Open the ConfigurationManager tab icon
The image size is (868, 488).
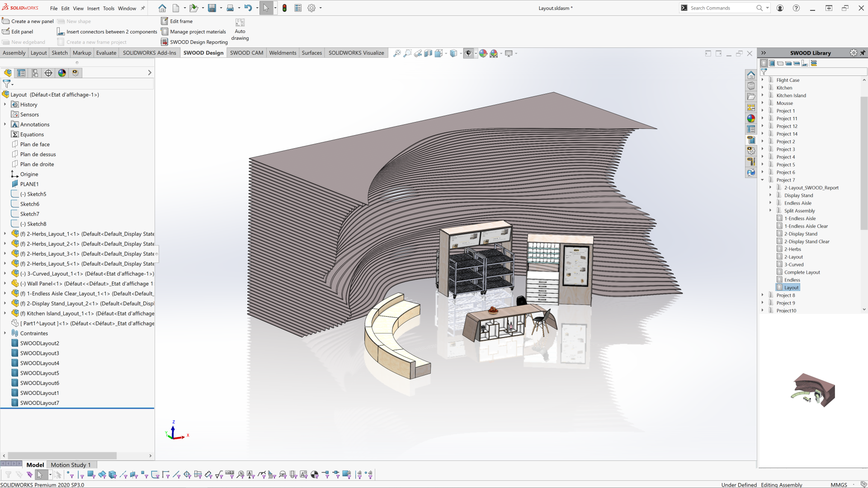click(x=35, y=73)
